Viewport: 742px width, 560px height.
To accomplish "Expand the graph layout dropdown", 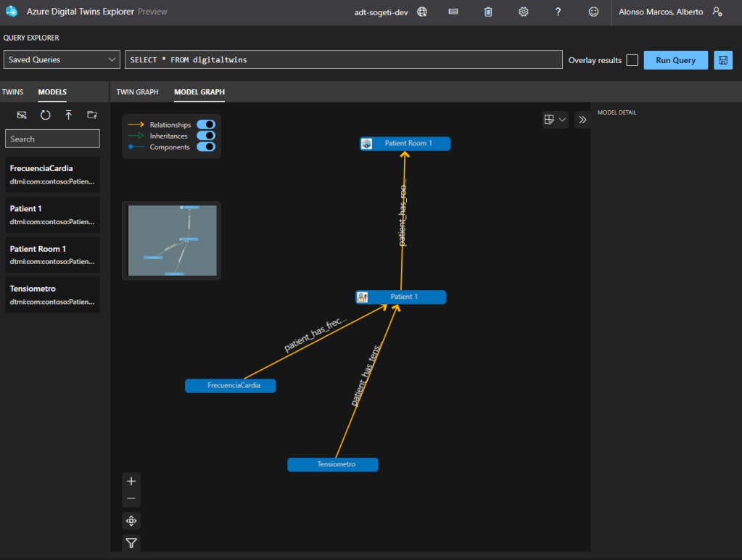I will (555, 120).
